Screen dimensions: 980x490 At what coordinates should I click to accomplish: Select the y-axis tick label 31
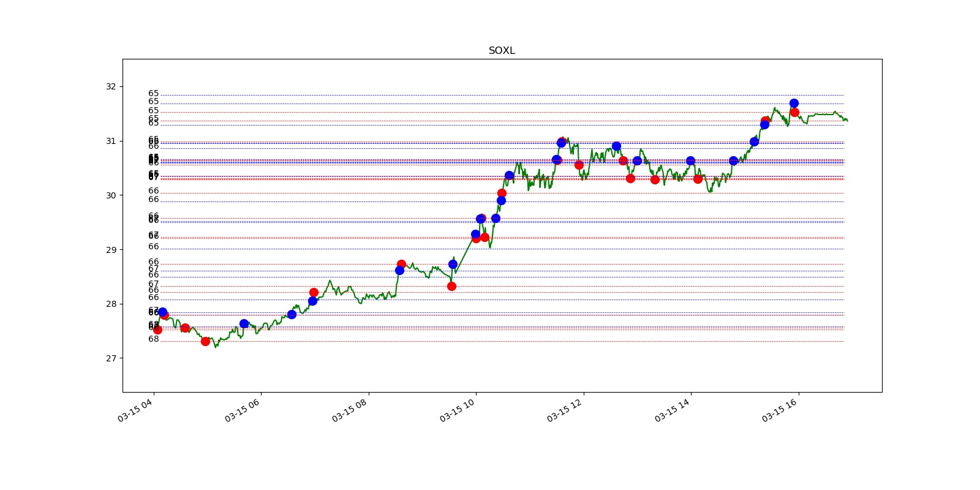pos(111,141)
